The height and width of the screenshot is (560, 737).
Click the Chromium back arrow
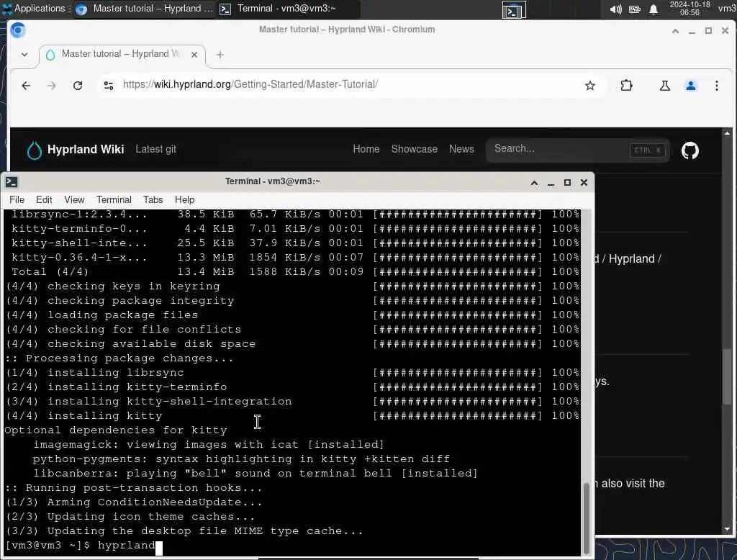tap(26, 86)
